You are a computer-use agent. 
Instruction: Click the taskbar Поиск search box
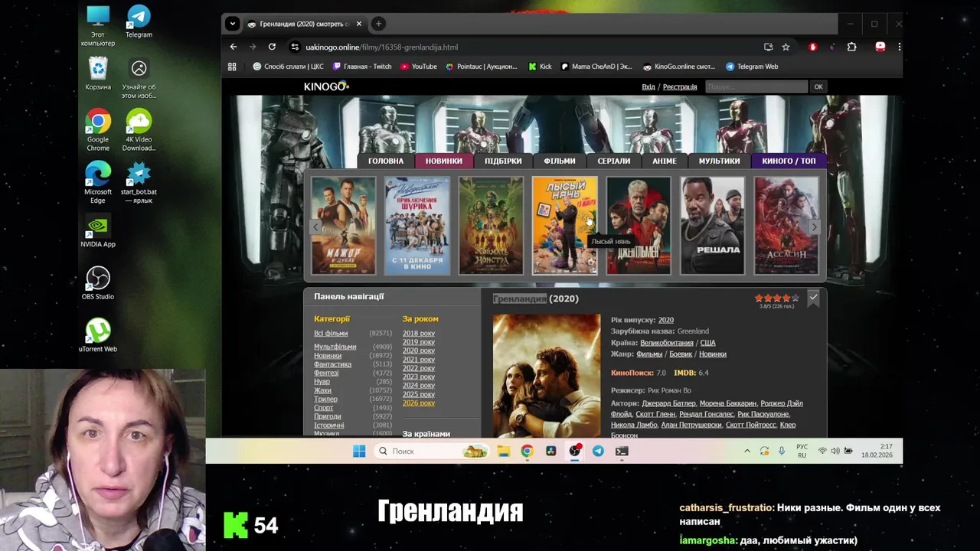point(433,451)
